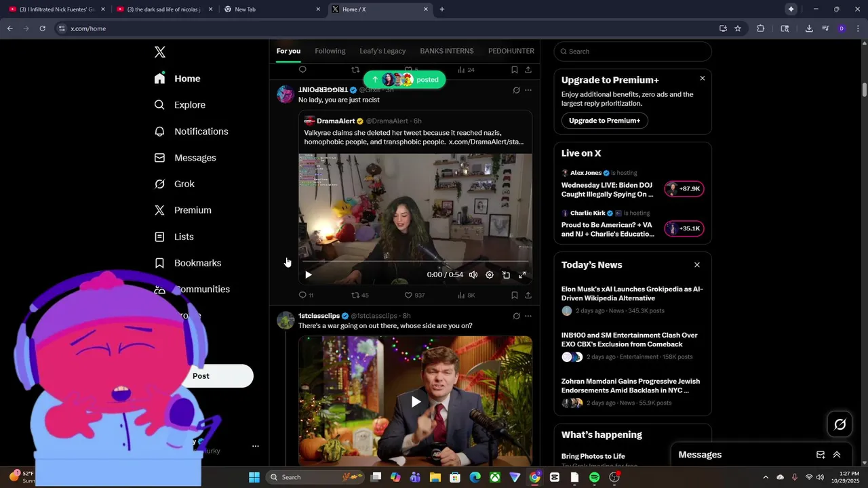Open Chrome downloads icon
The height and width of the screenshot is (488, 868).
[x=809, y=28]
